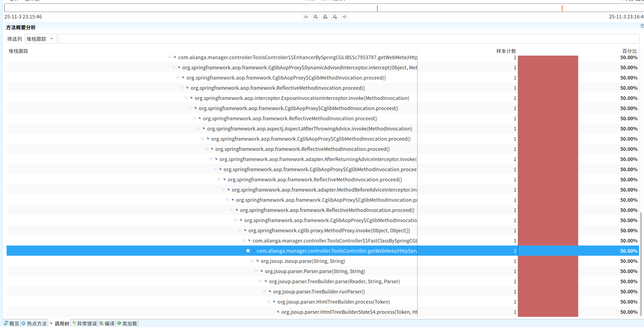
Task: Click the zoom-to-range magnifier icon
Action: click(x=325, y=17)
